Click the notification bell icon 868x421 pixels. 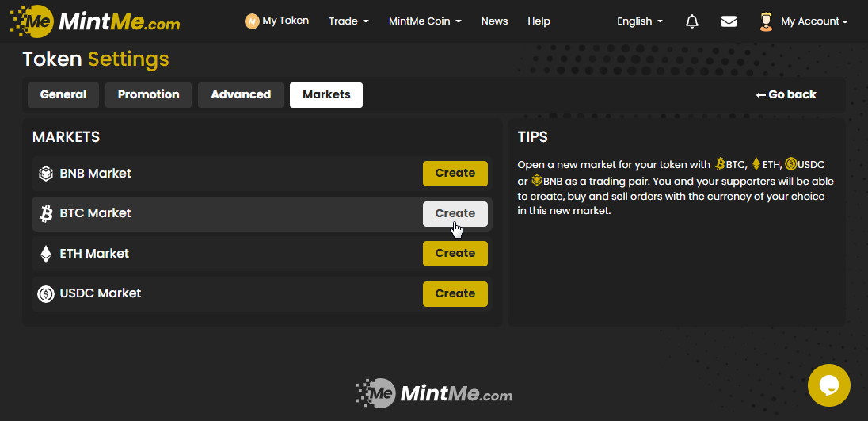[691, 21]
